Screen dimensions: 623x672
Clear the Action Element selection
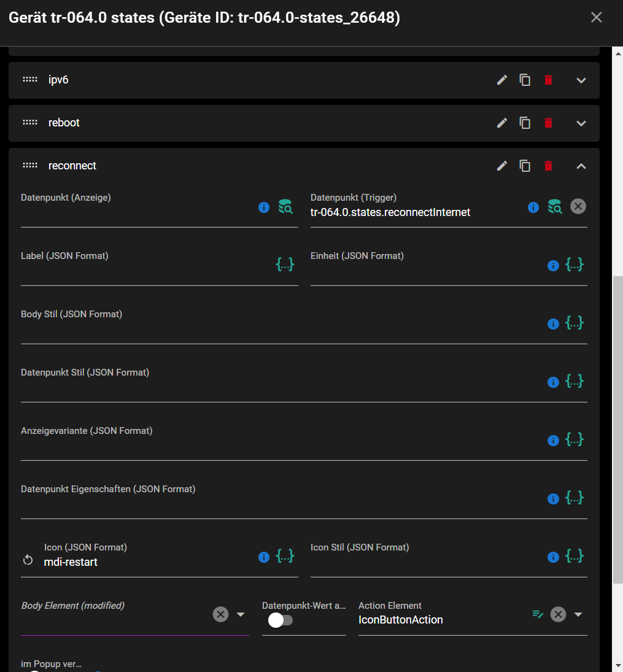tap(558, 614)
